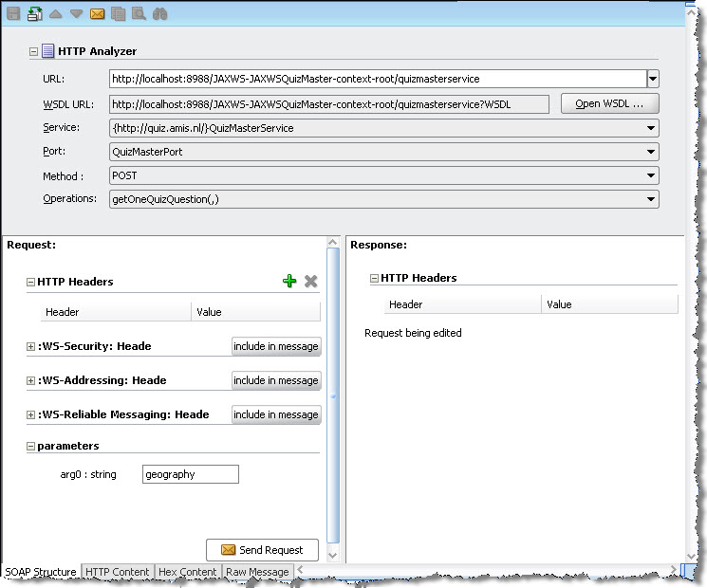Click the down arrow toolbar icon

pos(76,13)
